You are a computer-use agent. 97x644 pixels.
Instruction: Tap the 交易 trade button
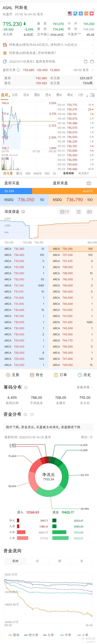(x=12, y=375)
